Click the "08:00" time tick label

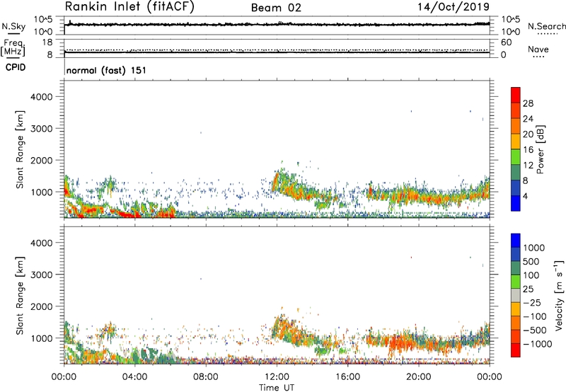pos(206,377)
